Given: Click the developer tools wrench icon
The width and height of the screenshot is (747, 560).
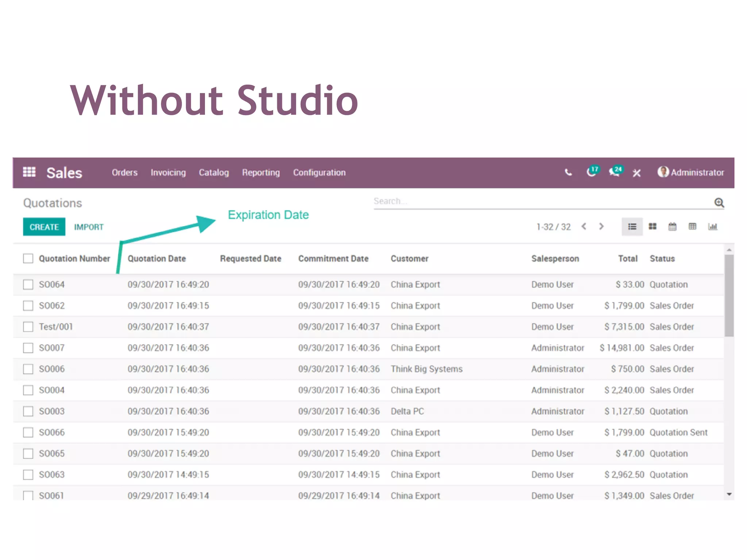Looking at the screenshot, I should click(x=637, y=173).
